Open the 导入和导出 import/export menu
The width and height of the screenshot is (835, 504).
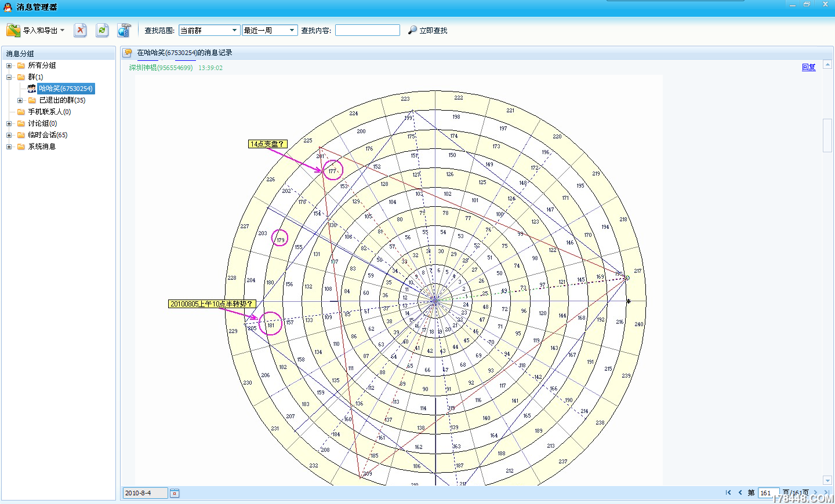coord(36,30)
